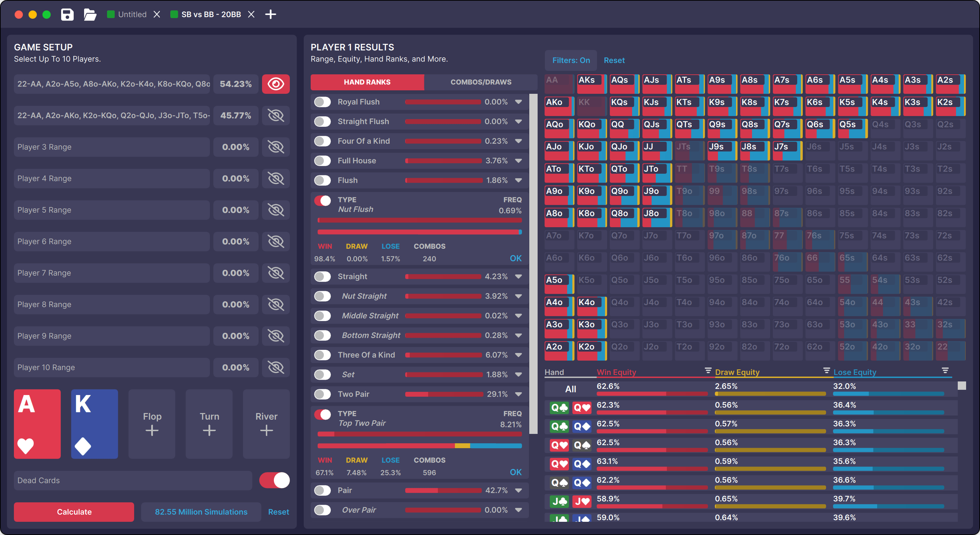Select the Ace of hearts card

pos(37,423)
